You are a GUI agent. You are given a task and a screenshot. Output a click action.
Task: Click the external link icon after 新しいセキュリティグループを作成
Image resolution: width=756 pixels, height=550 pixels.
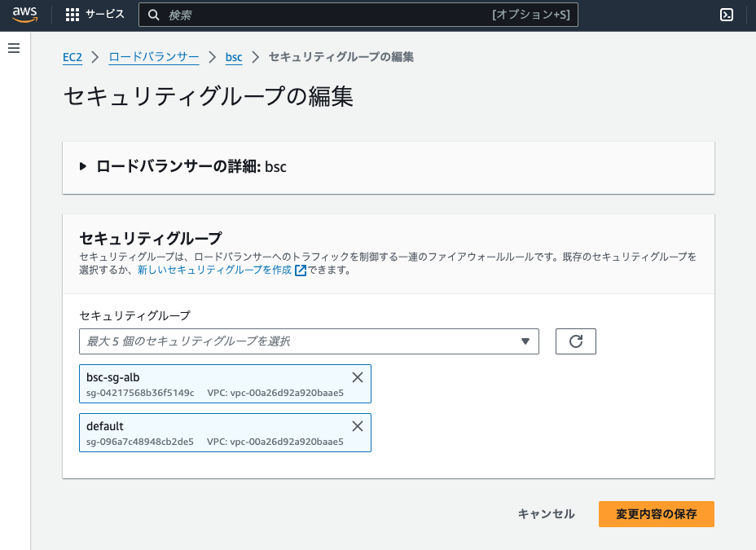coord(299,270)
